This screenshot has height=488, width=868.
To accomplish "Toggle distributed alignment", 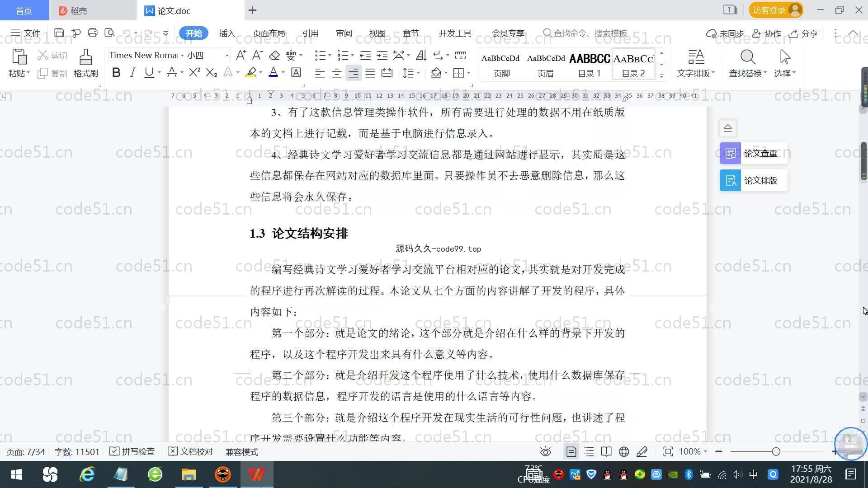I will [x=387, y=73].
